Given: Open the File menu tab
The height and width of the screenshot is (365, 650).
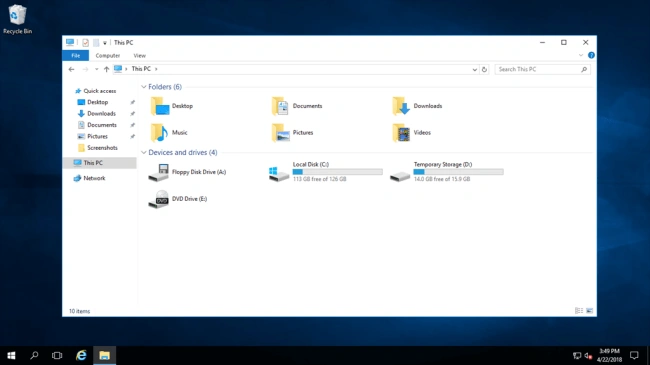Looking at the screenshot, I should pyautogui.click(x=75, y=56).
